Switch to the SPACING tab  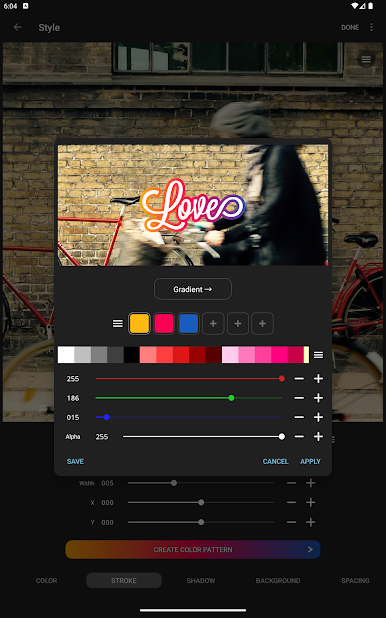[x=355, y=581]
